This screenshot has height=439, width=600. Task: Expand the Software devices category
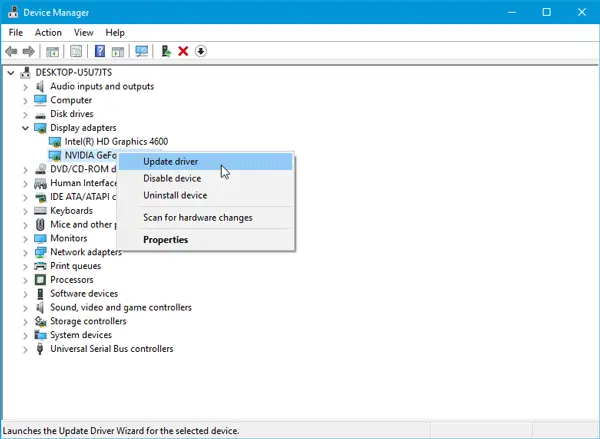(x=25, y=294)
